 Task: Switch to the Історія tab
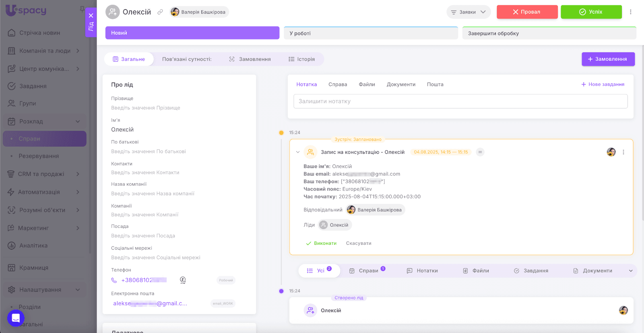[302, 59]
